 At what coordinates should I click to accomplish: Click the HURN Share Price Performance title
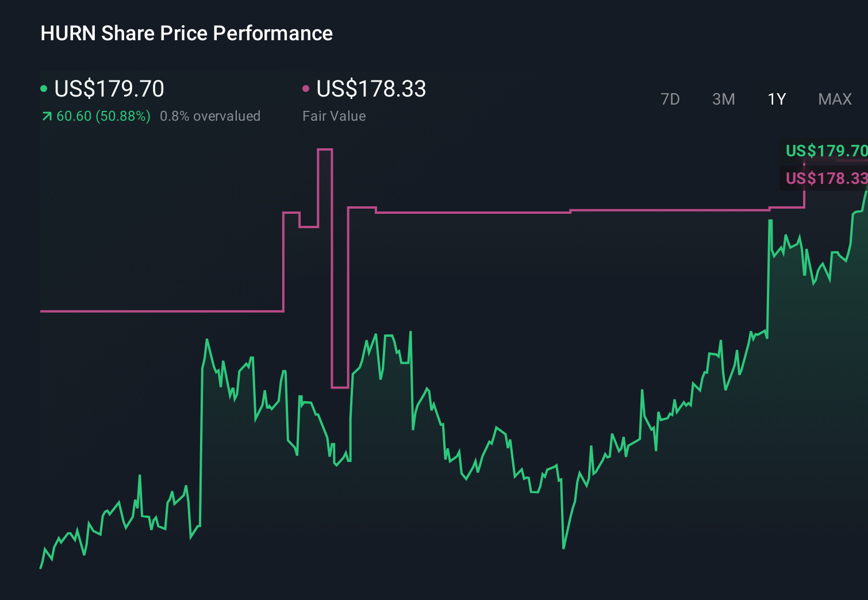(x=186, y=33)
